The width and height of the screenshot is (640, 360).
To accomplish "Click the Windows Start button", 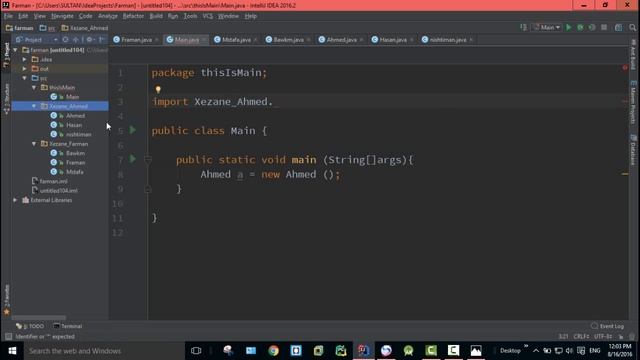I will [x=12, y=351].
